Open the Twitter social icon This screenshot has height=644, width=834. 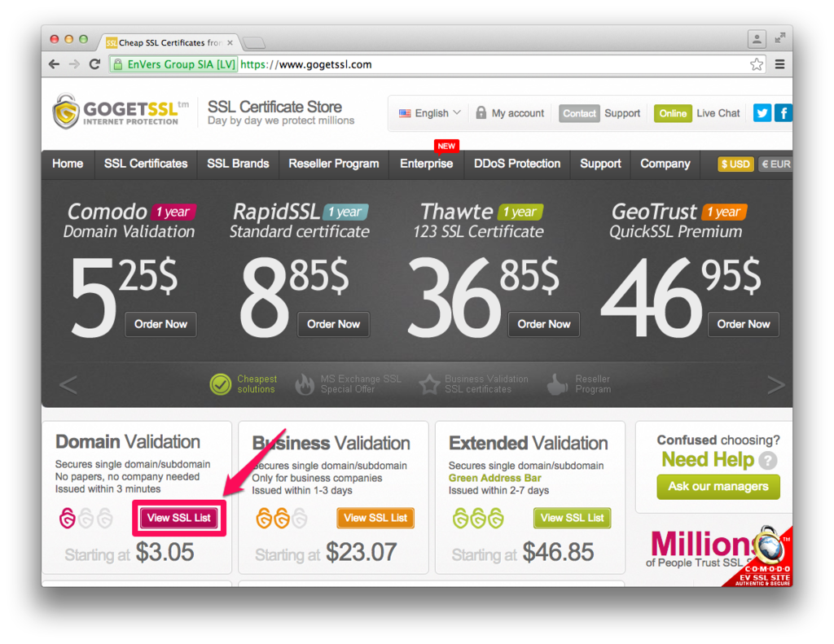[762, 112]
